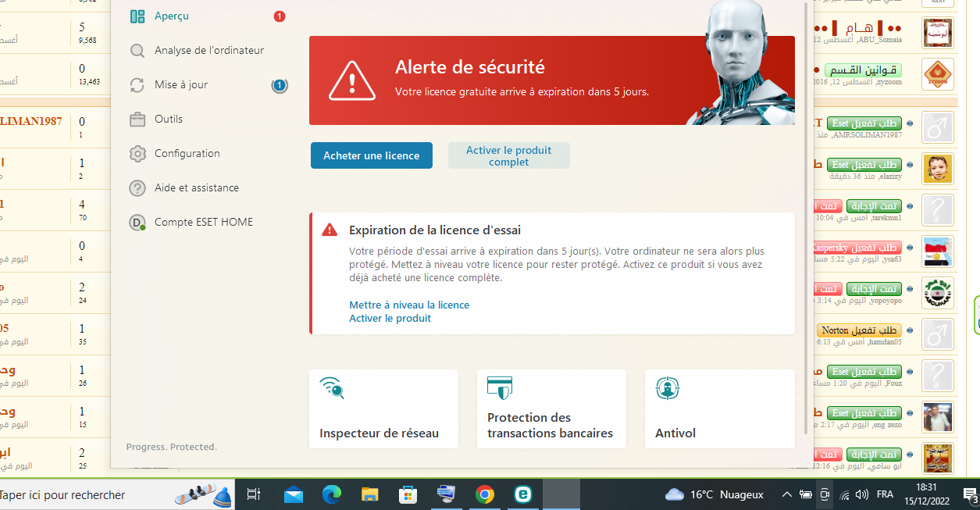
Task: Click the FRA language indicator
Action: 886,494
